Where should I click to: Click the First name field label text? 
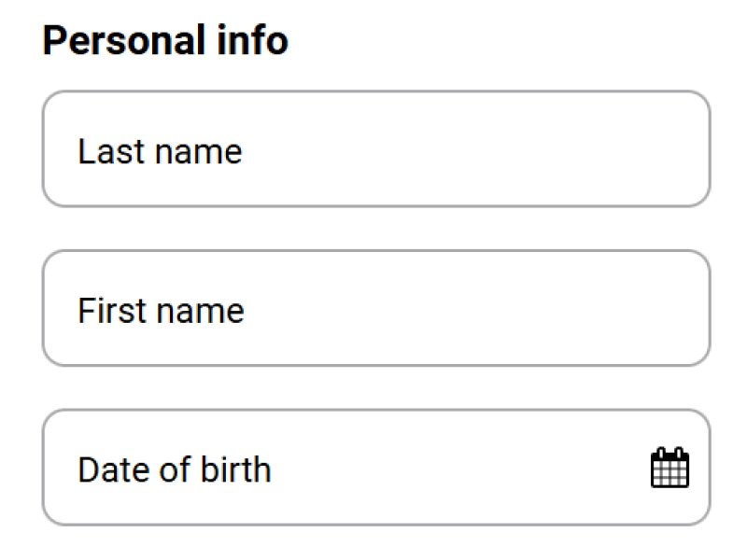[x=162, y=309]
